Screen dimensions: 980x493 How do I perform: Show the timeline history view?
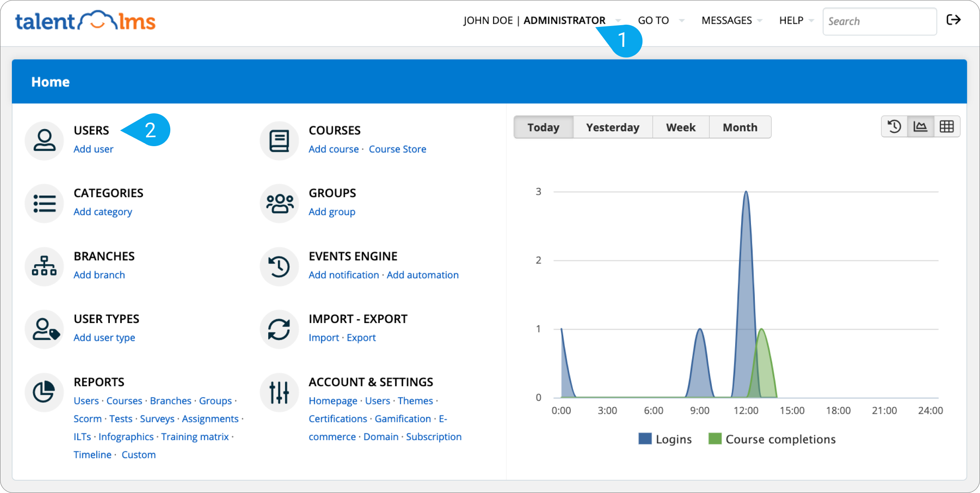894,127
